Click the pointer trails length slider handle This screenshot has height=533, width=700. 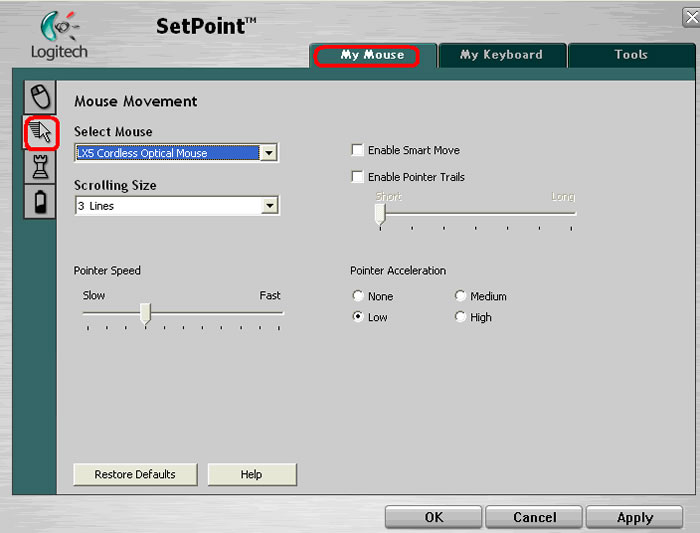point(380,213)
